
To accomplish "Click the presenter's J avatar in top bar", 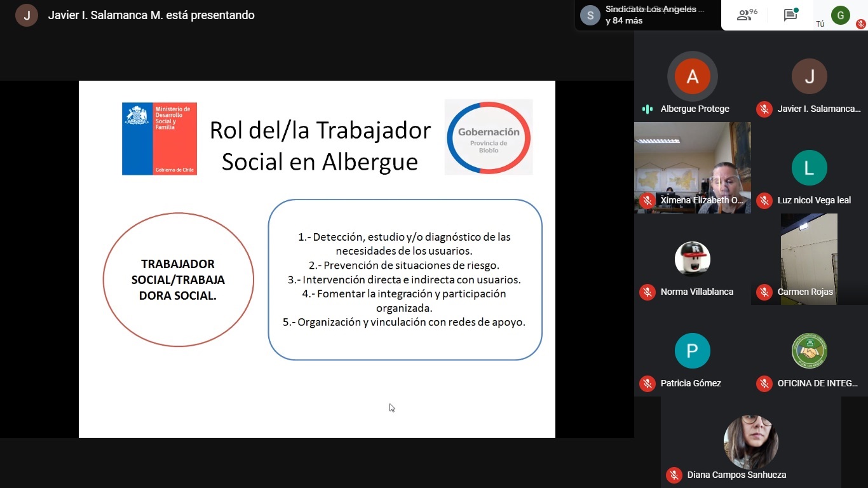I will click(x=27, y=15).
